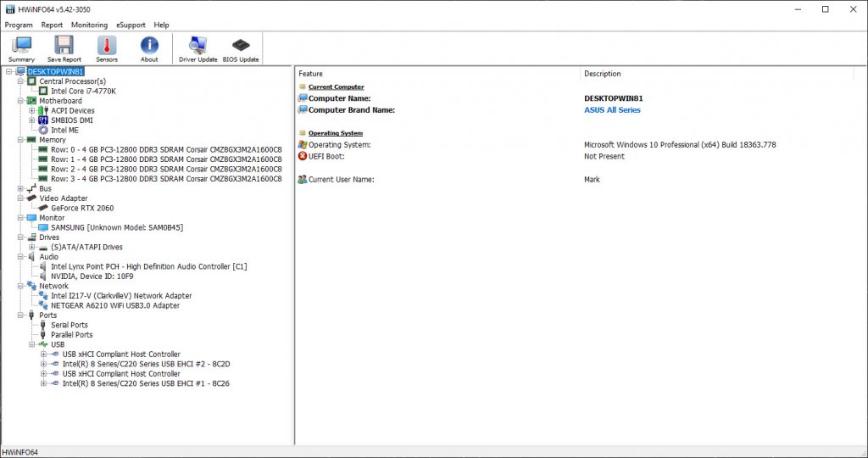Collapse the USB branch

(32, 344)
